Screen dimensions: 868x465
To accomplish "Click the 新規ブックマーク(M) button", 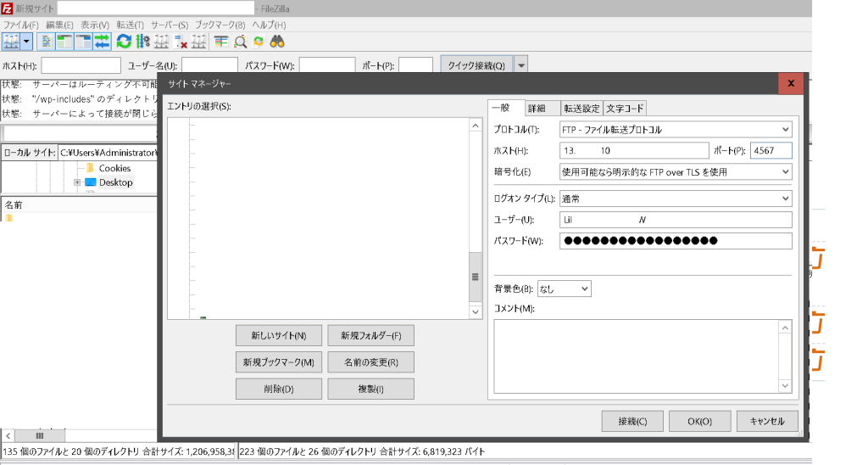I will point(278,362).
